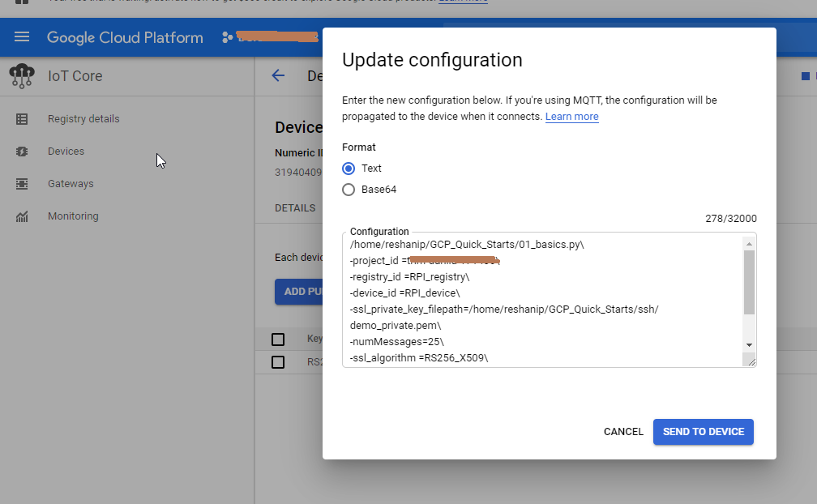Click CANCEL to dismiss dialog
The image size is (817, 504).
(x=622, y=431)
